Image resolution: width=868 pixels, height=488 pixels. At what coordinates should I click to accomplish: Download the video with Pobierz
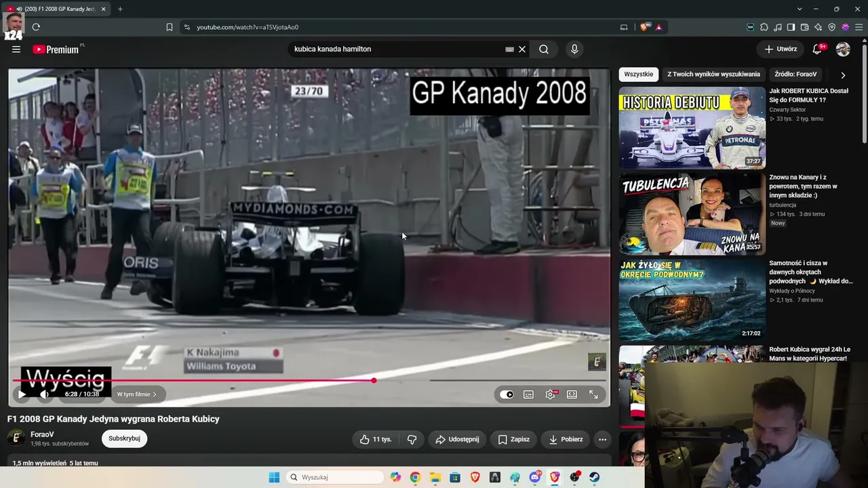565,439
